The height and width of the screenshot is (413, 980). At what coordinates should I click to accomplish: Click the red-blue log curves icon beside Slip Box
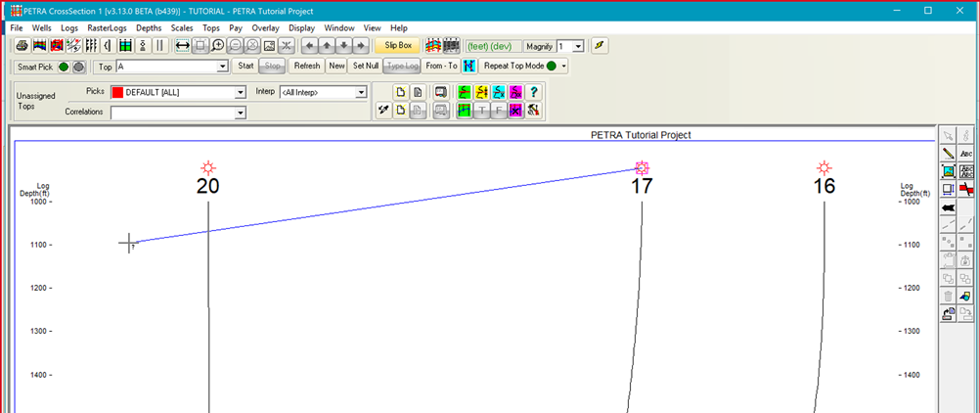[432, 46]
